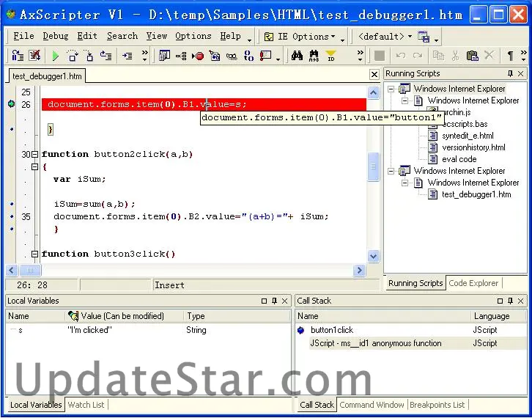Switch to the Breakpoints List tab
The height and width of the screenshot is (418, 532).
437,405
